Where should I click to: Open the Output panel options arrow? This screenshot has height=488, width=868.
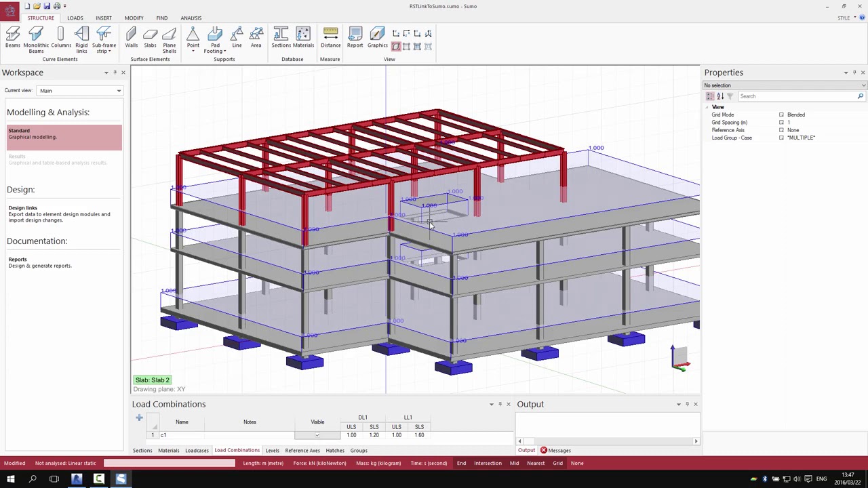pos(678,405)
